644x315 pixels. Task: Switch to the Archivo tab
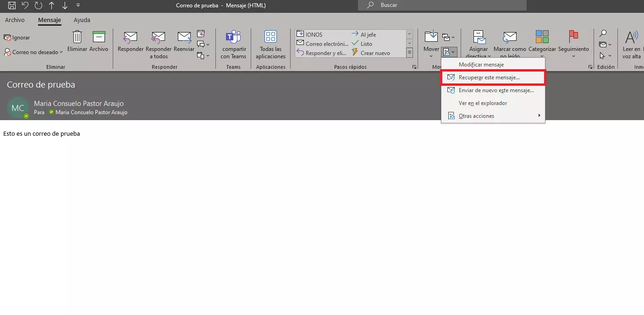(x=15, y=20)
